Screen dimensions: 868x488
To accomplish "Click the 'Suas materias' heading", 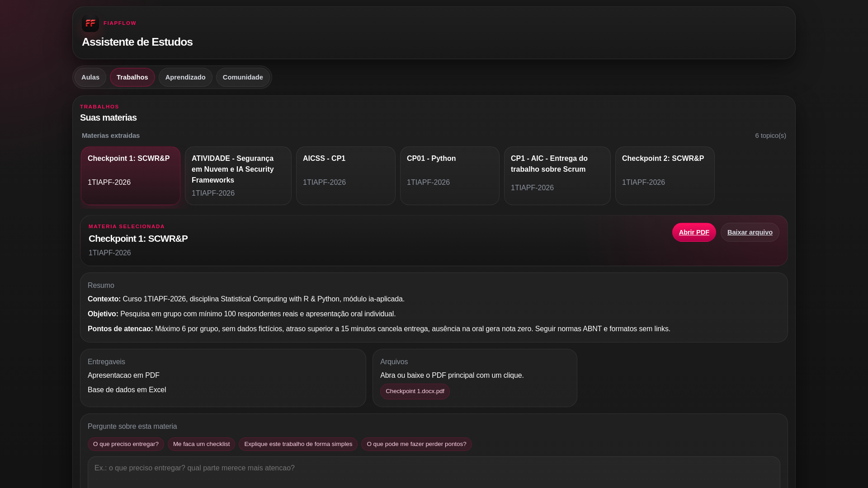I will [108, 117].
